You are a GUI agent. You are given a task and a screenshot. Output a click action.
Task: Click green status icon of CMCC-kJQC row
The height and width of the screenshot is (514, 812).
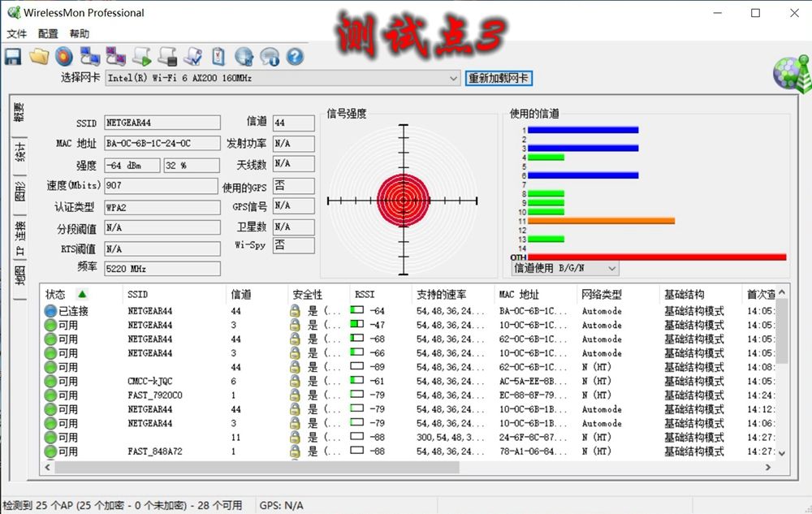[x=50, y=381]
